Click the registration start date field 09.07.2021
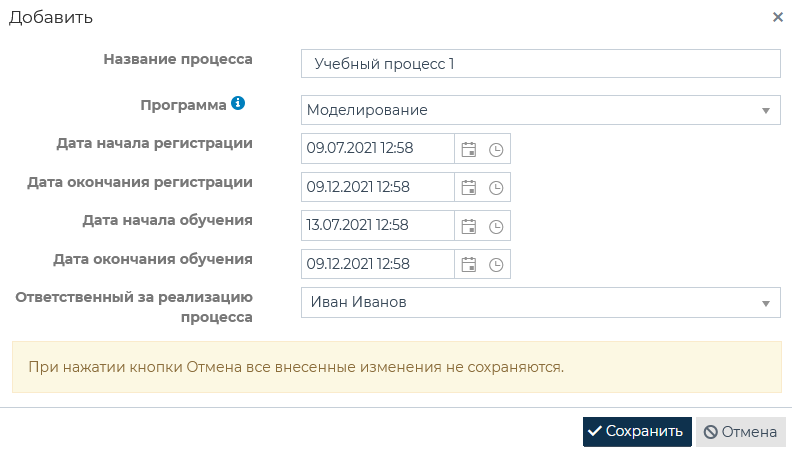792x470 pixels. 377,149
